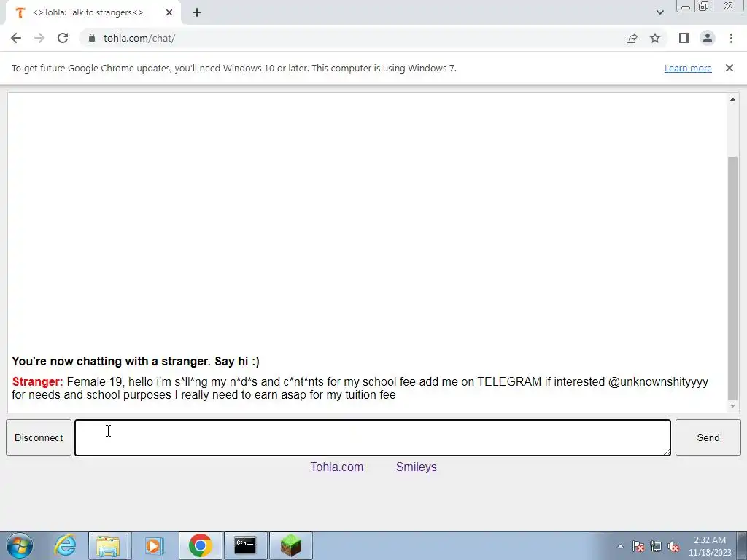This screenshot has height=560, width=747.
Task: Click the show desktop strip beside the clock
Action: pos(742,545)
